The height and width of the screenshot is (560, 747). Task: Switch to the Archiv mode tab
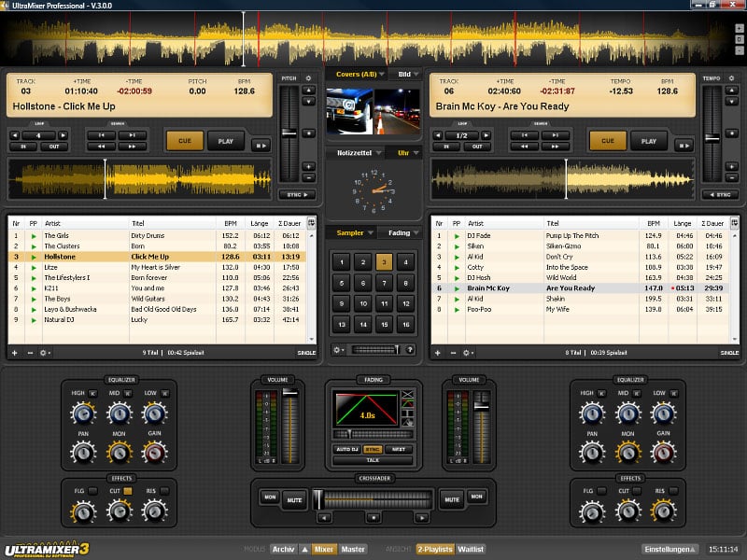coord(283,550)
